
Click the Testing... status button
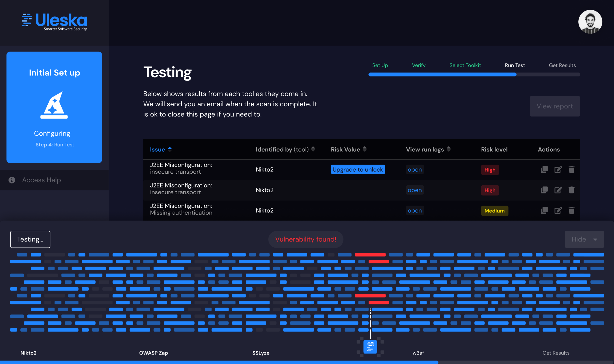[x=30, y=239]
